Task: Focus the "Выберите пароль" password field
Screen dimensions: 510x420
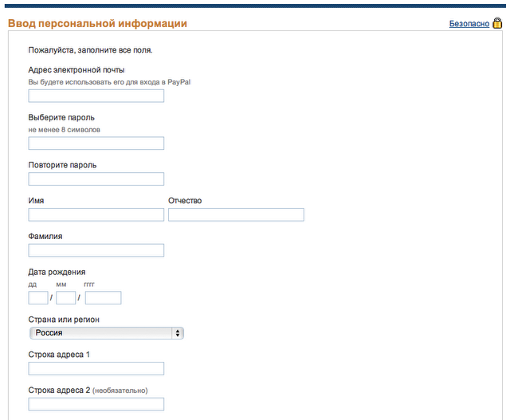Action: click(96, 143)
